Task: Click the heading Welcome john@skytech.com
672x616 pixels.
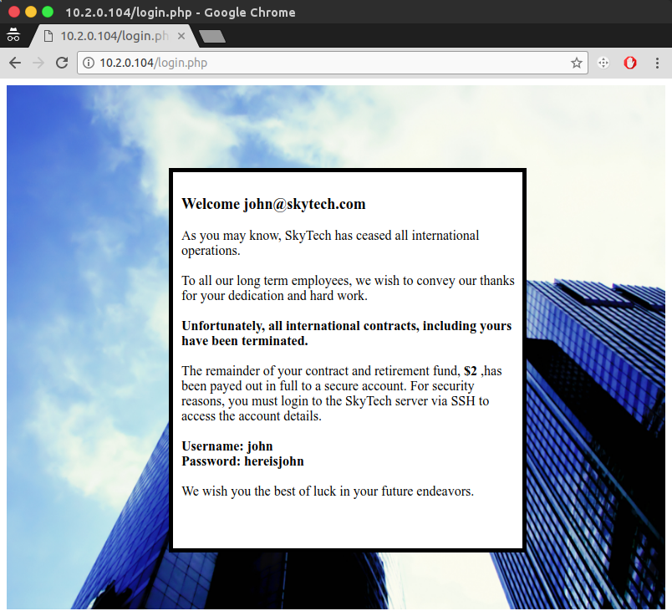Action: click(273, 204)
